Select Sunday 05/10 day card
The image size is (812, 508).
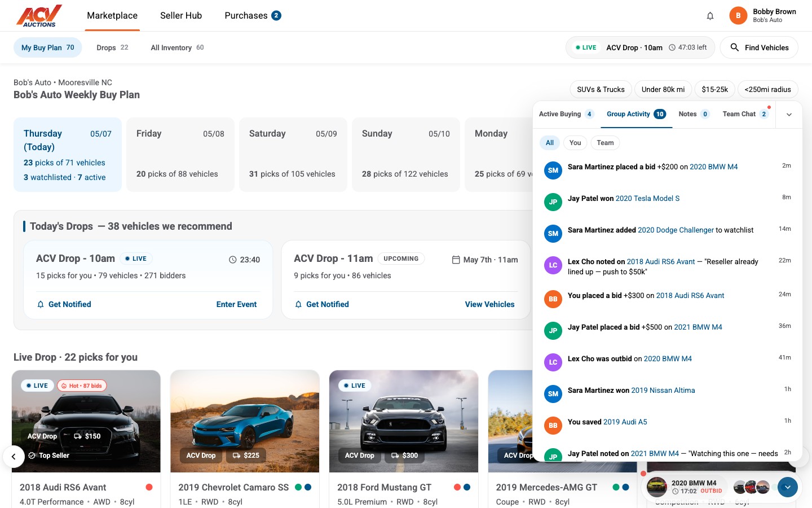pyautogui.click(x=406, y=155)
